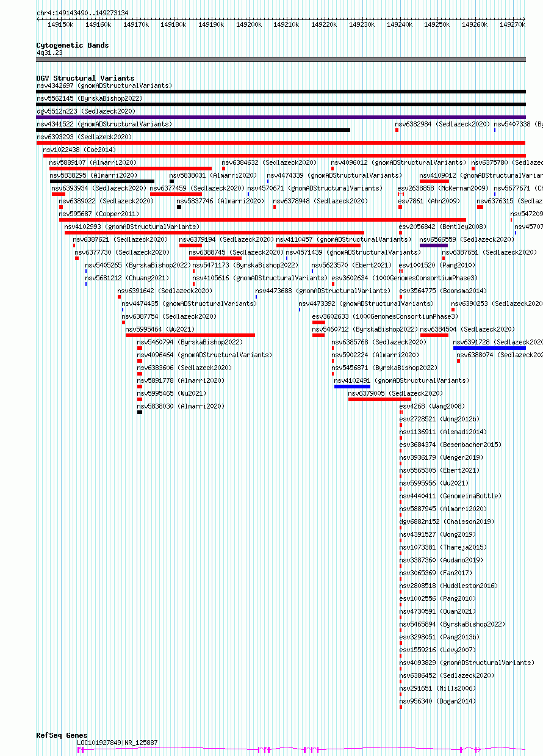Image resolution: width=543 pixels, height=756 pixels.
Task: Open nsv6377730 (Sedlazeck2020) label
Action: 122,252
